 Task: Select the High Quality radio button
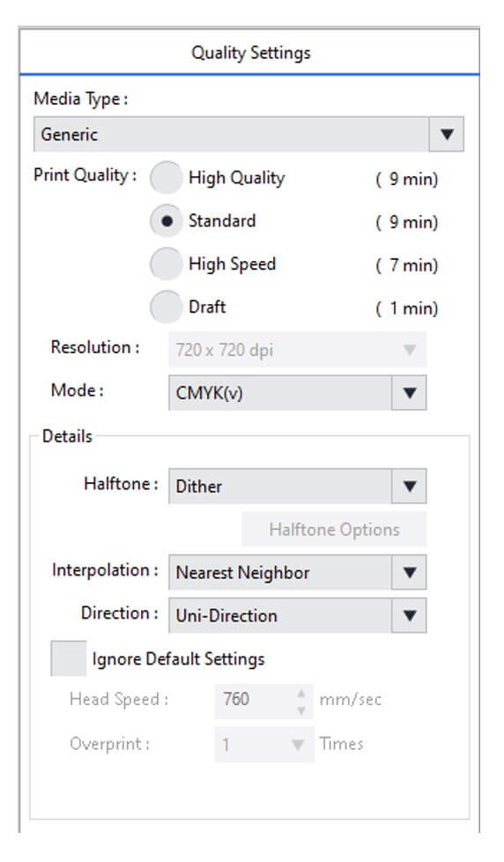(166, 177)
